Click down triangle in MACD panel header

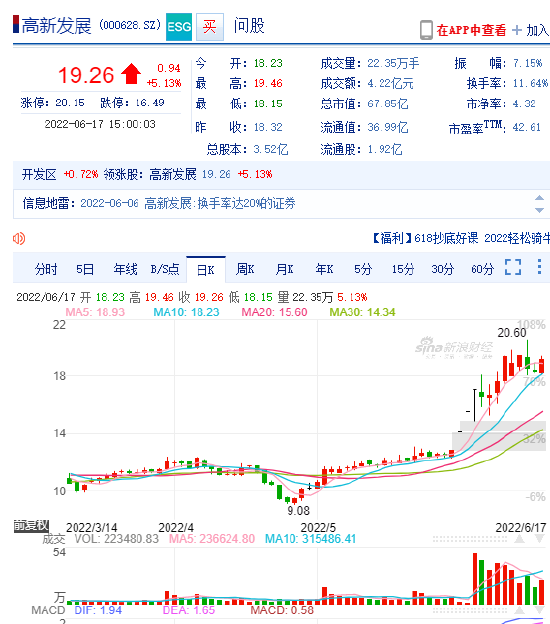pyautogui.click(x=540, y=610)
